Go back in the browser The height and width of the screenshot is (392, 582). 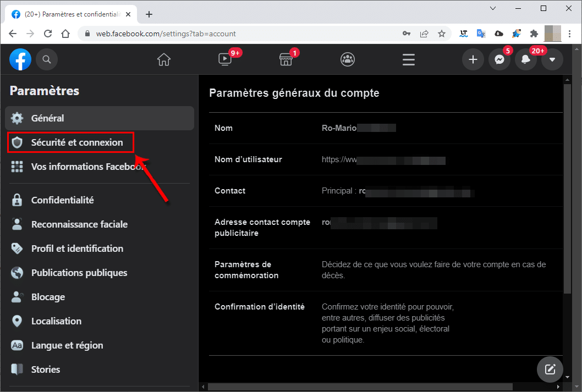pyautogui.click(x=13, y=34)
